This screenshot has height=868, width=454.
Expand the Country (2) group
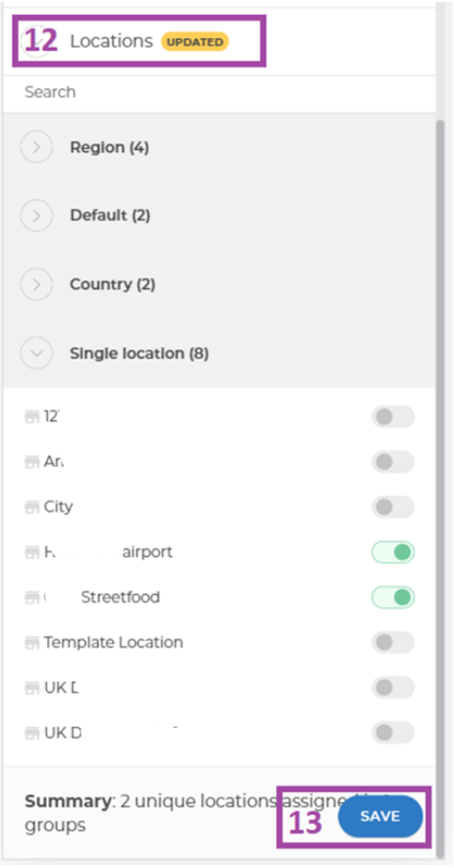pos(36,284)
